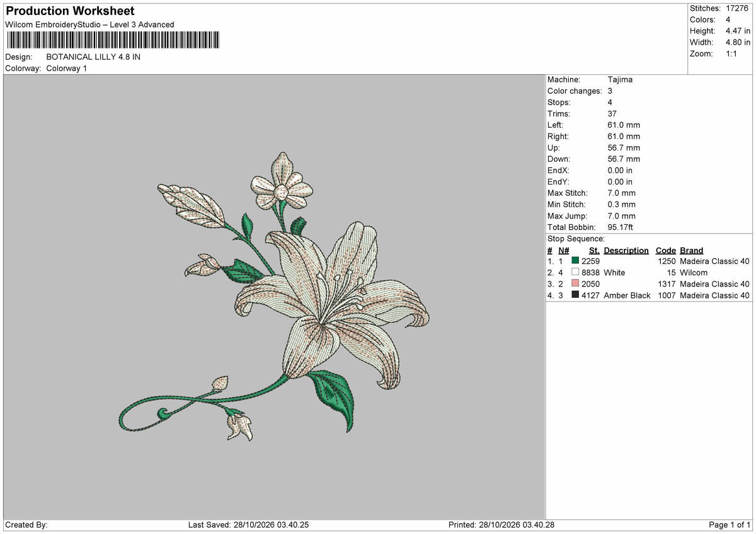Click the barcode under the worksheet title
756x534 pixels.
coord(113,40)
